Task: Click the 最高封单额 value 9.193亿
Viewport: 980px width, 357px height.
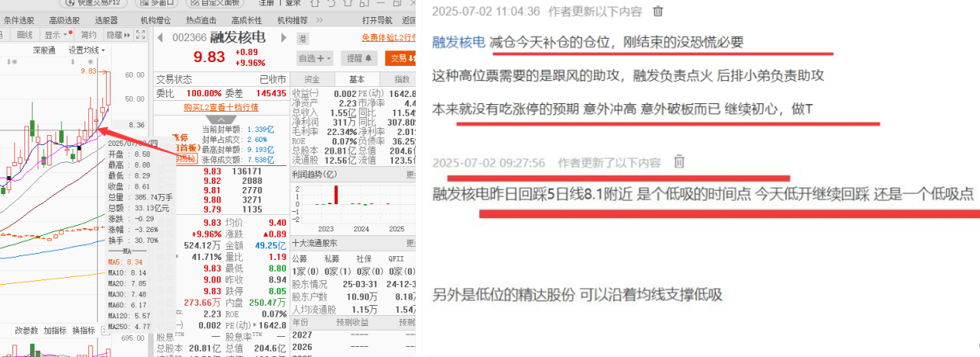Action: click(x=260, y=148)
